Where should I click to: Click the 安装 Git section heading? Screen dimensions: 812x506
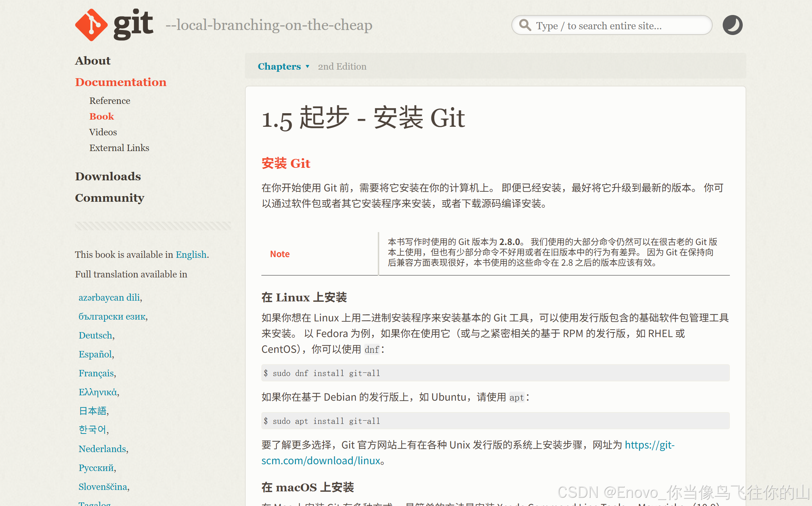coord(286,164)
